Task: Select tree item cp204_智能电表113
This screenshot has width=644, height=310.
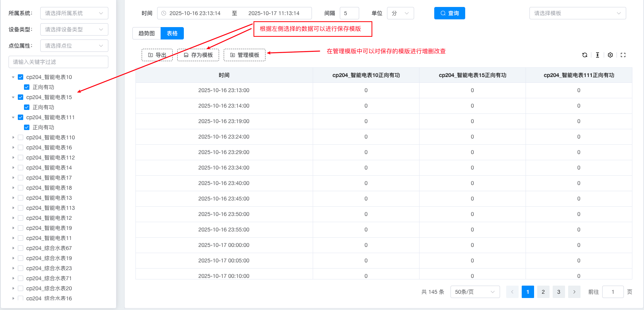Action: coord(51,208)
